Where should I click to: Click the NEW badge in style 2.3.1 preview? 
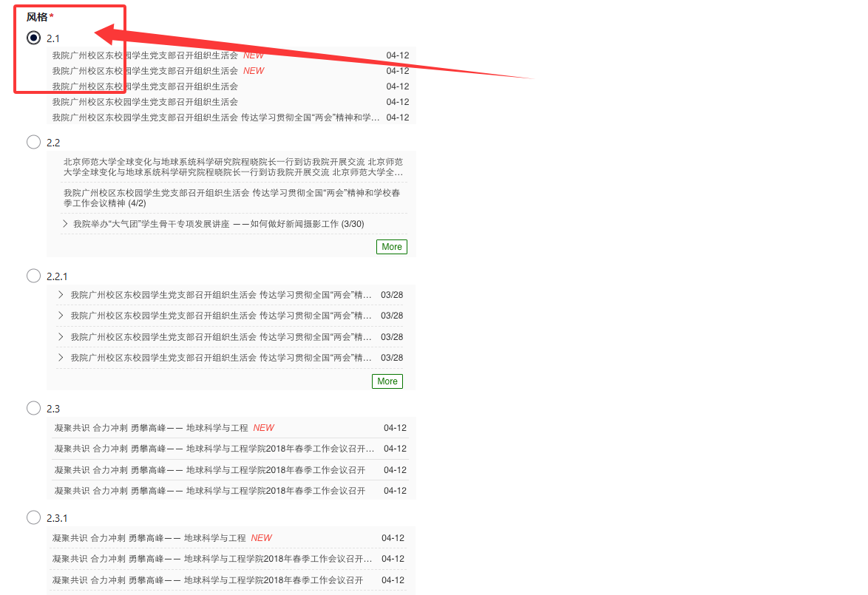[261, 538]
